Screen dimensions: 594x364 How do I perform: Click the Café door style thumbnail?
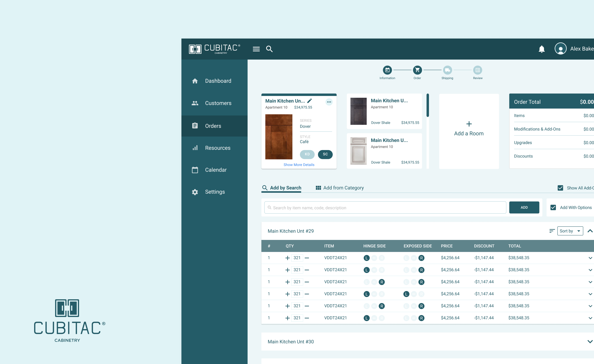(x=279, y=137)
